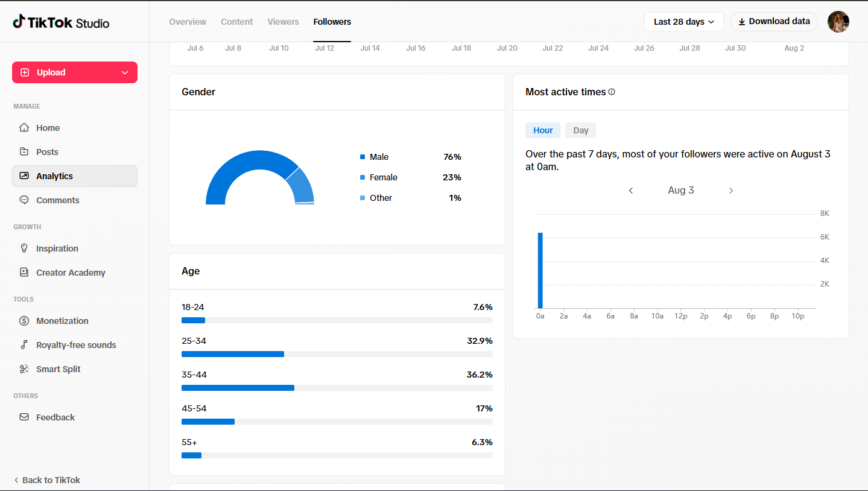868x491 pixels.
Task: Switch active times view to Day
Action: click(x=580, y=130)
